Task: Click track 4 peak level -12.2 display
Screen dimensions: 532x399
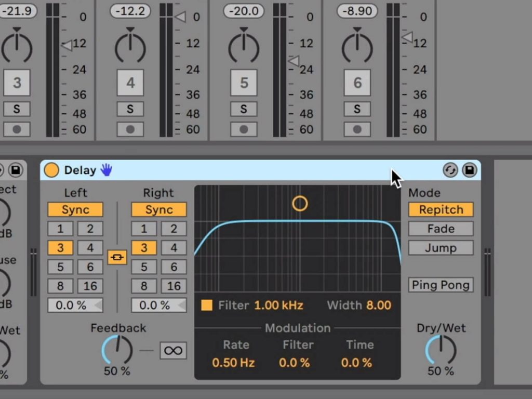Action: (x=130, y=11)
